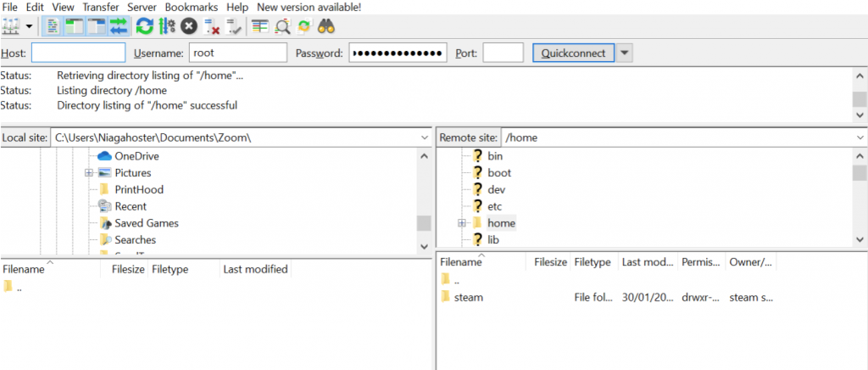The image size is (868, 370).
Task: Disconnect from the current server
Action: pos(212,26)
